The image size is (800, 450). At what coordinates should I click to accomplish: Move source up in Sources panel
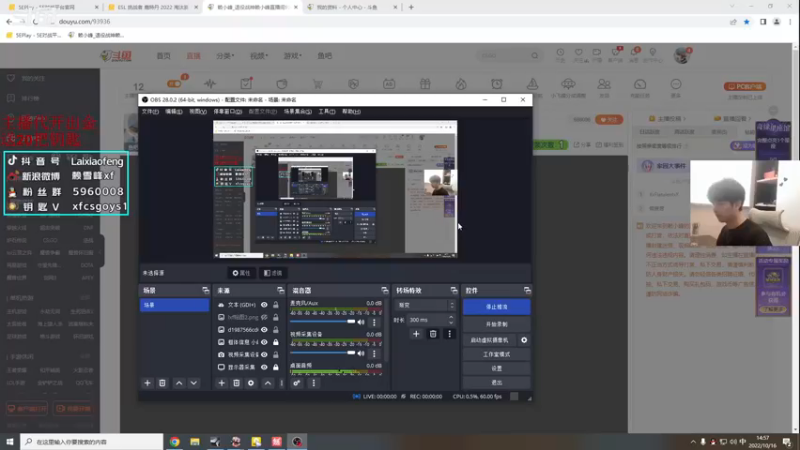click(x=268, y=383)
